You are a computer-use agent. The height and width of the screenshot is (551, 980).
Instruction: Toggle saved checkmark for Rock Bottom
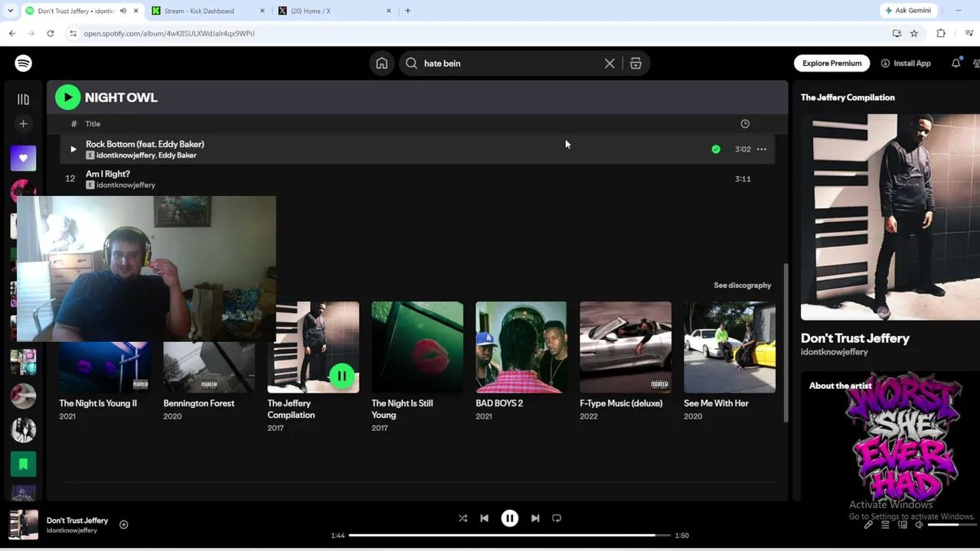716,149
